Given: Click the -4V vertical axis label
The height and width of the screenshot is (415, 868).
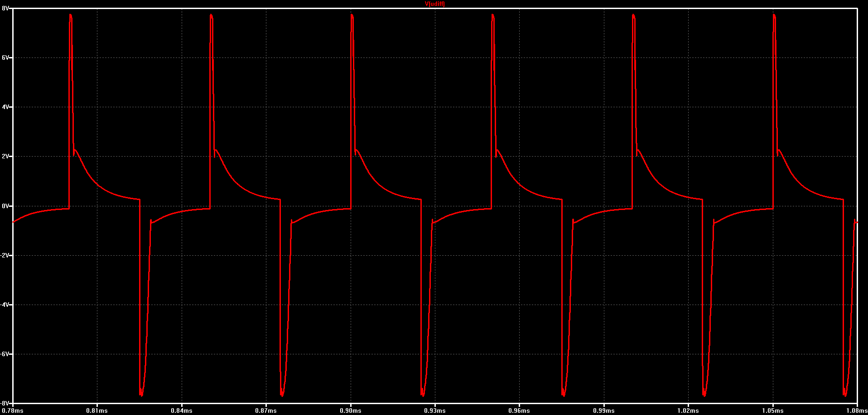Looking at the screenshot, I should pos(5,305).
